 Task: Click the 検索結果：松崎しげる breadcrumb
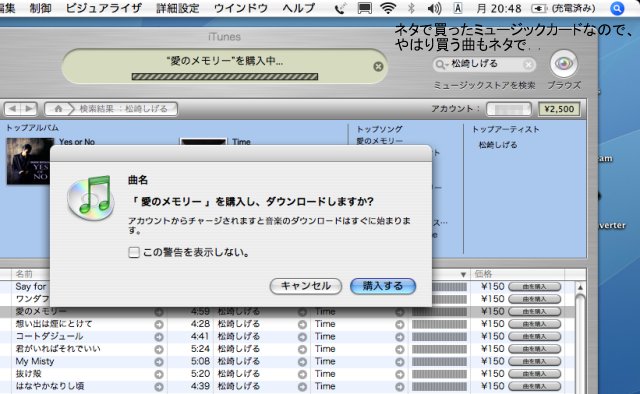[x=123, y=109]
